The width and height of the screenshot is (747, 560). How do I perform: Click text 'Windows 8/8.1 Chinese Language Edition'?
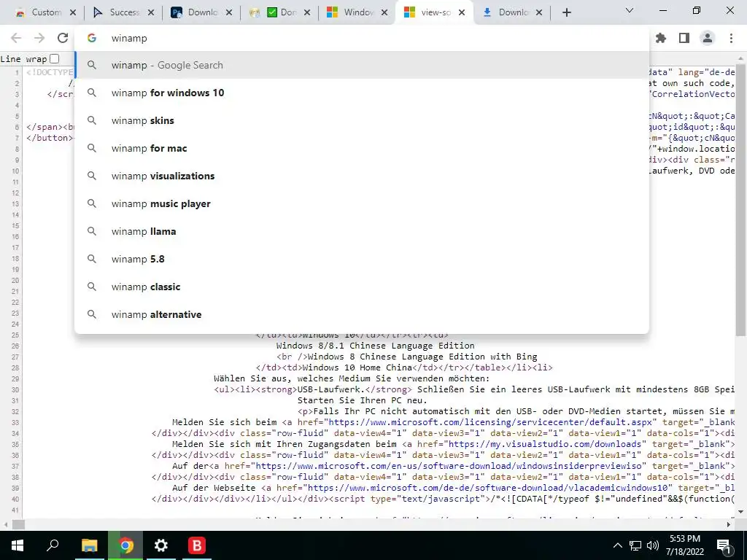(x=376, y=346)
